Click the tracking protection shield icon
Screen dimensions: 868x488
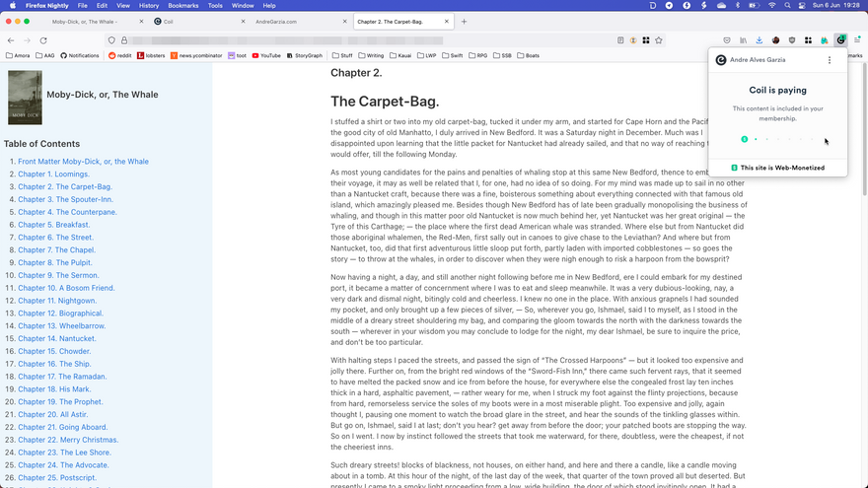pyautogui.click(x=111, y=40)
